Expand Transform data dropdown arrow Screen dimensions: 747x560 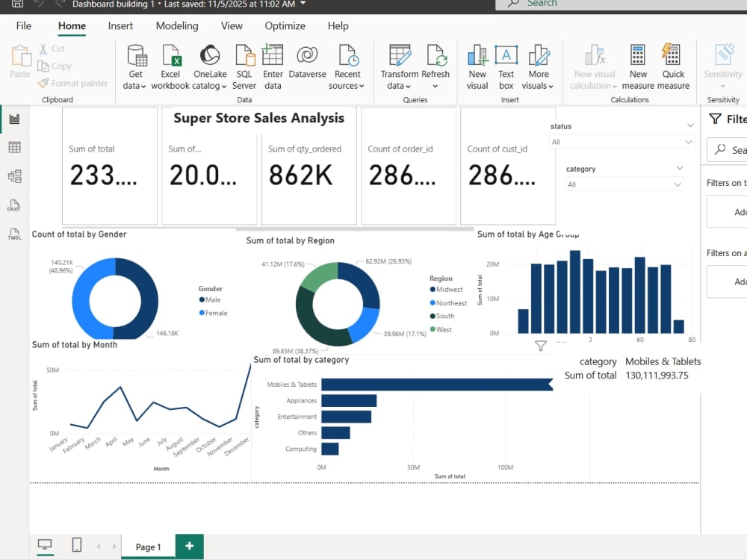click(409, 86)
